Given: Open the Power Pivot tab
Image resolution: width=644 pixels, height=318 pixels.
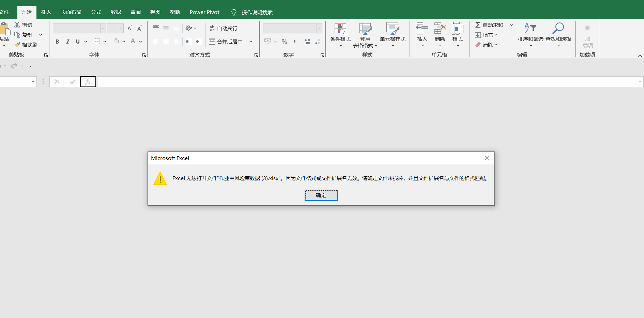Looking at the screenshot, I should [x=204, y=12].
